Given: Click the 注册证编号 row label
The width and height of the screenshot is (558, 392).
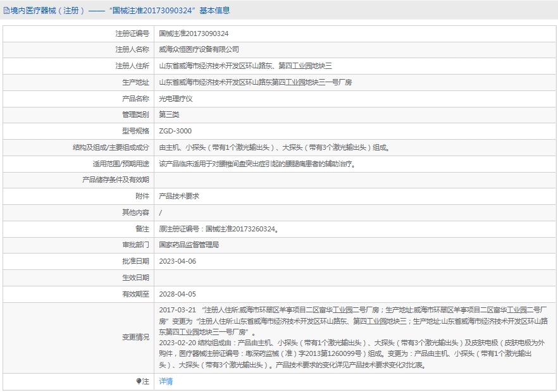Looking at the screenshot, I should coord(132,34).
